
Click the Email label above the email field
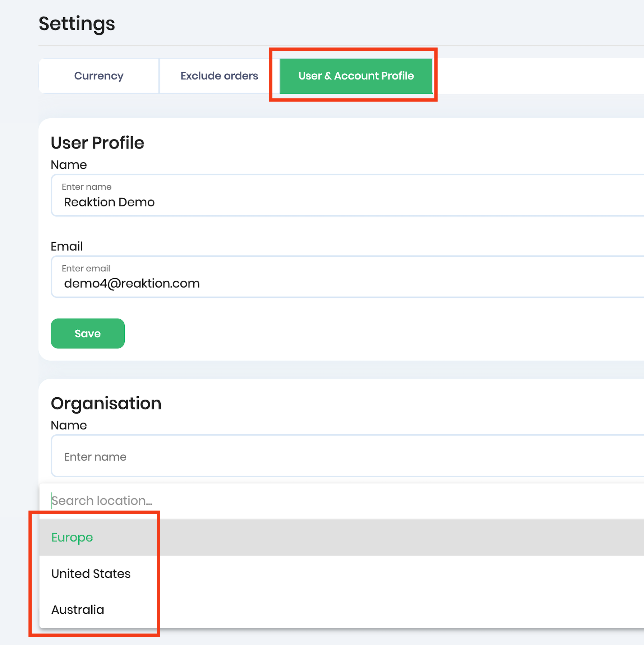point(67,246)
